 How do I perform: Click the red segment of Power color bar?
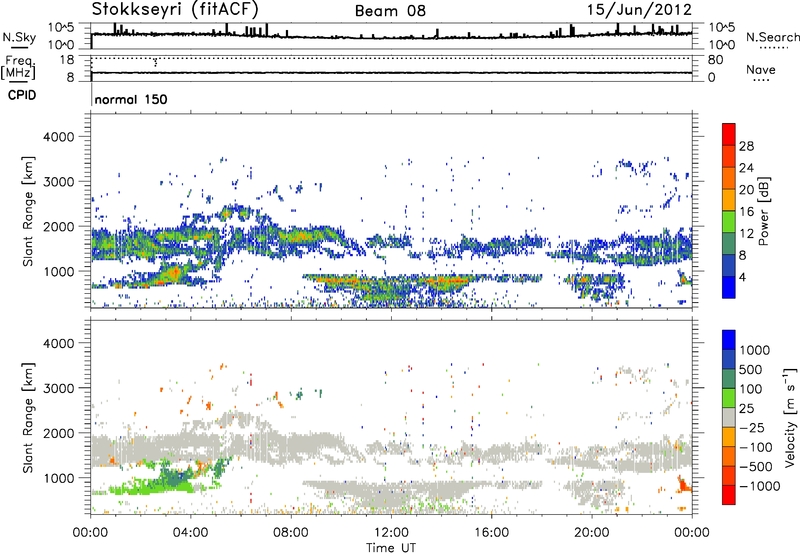[729, 134]
